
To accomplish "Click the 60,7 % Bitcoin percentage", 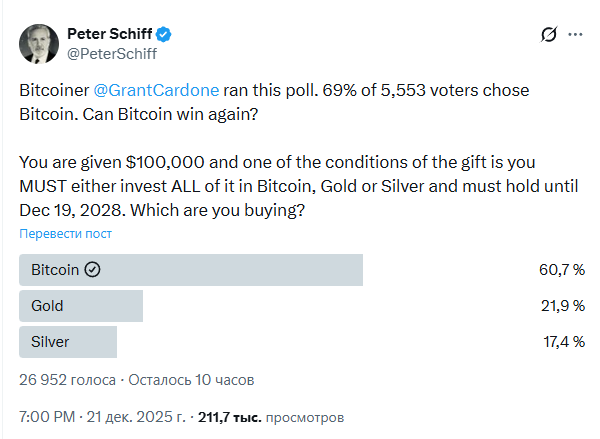I will (x=561, y=270).
